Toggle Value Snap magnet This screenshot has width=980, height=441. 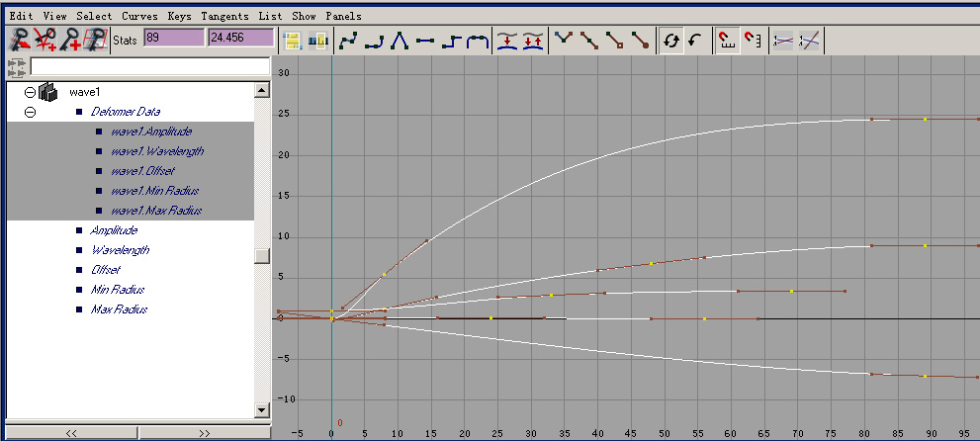click(753, 42)
